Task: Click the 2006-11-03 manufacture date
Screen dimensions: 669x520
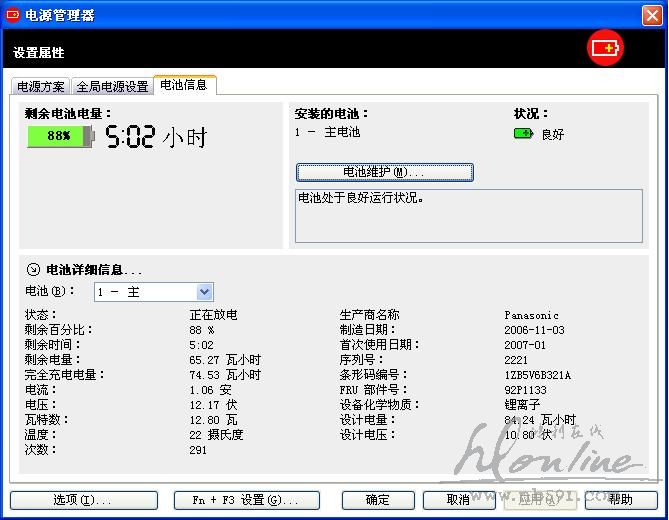Action: coord(534,330)
